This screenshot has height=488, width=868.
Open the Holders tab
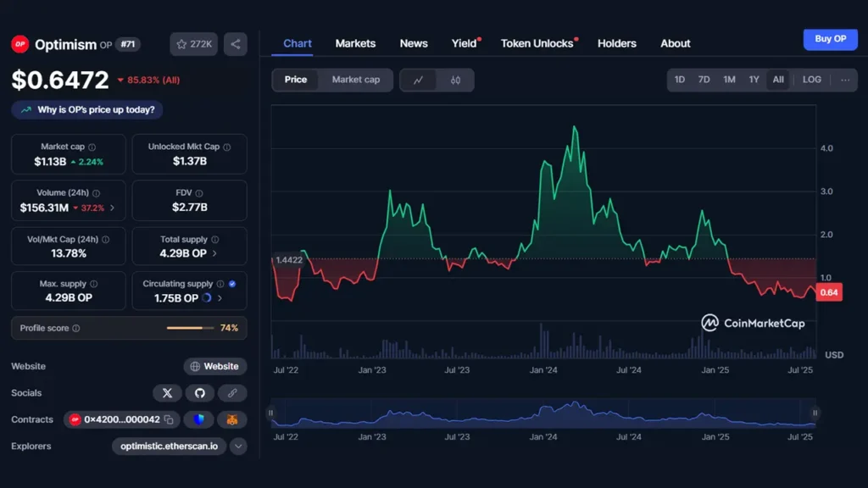(x=617, y=43)
